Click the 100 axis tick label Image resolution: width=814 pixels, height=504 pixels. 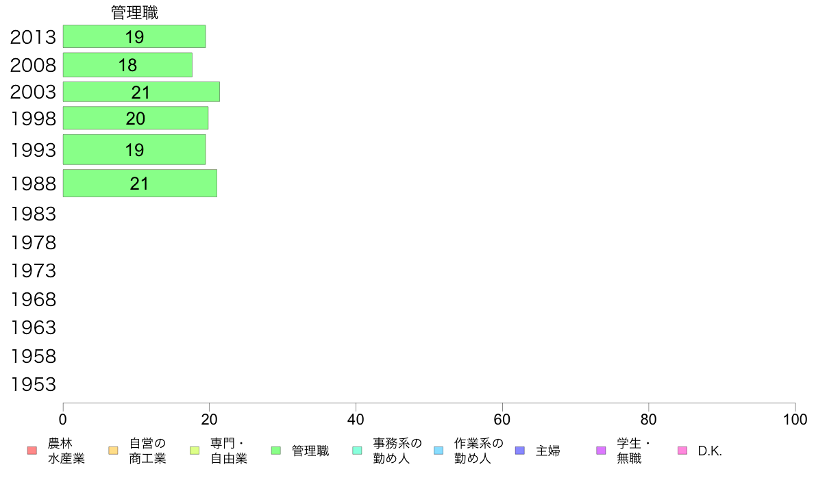pyautogui.click(x=795, y=419)
